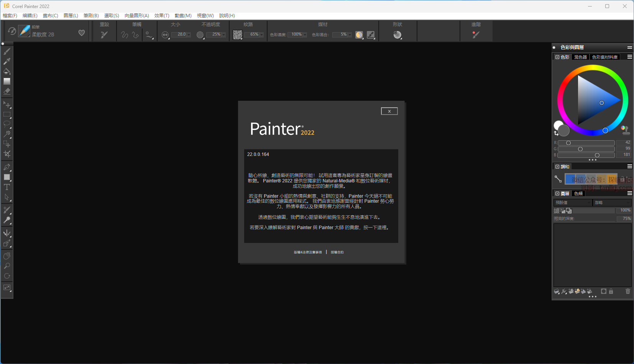Click the delete layer trash icon

627,292
